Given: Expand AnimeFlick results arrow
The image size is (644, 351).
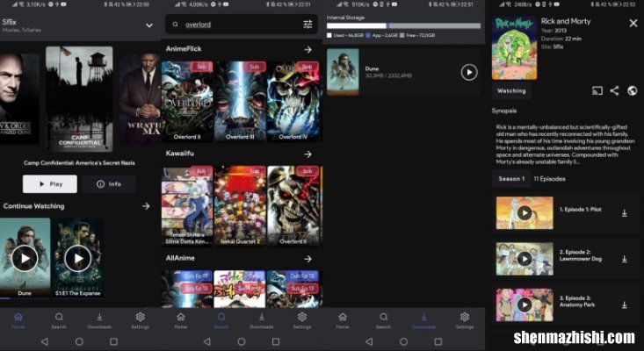Looking at the screenshot, I should point(308,50).
